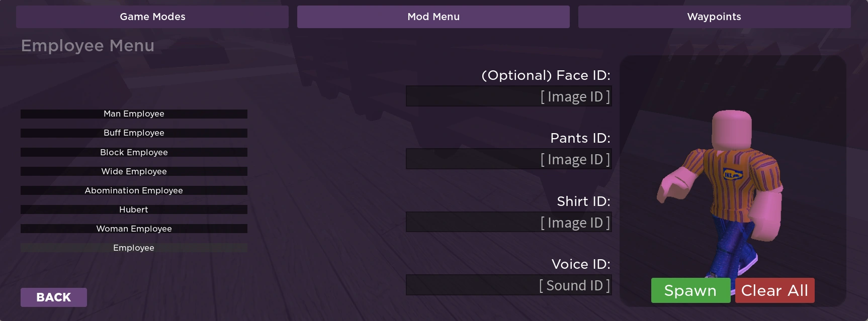Choose the Buff Employee option
This screenshot has height=321, width=868.
[134, 133]
